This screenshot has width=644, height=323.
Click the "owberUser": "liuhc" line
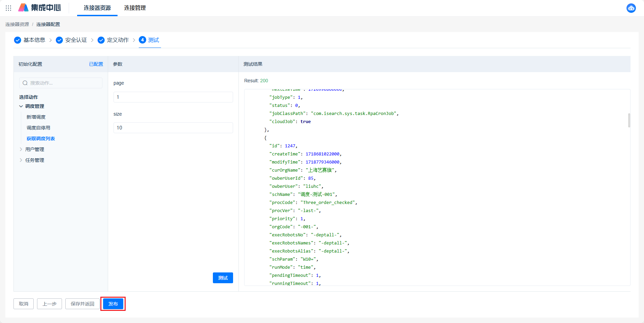296,186
